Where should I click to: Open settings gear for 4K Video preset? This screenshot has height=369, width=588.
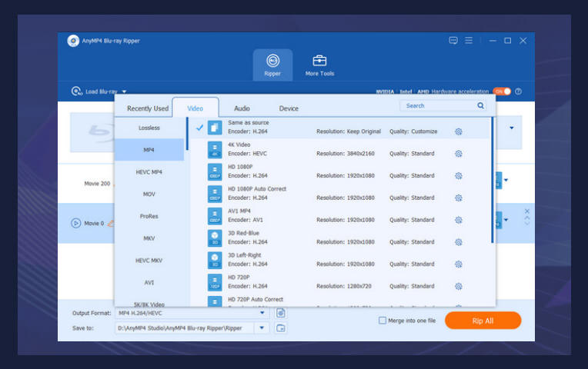[458, 154]
